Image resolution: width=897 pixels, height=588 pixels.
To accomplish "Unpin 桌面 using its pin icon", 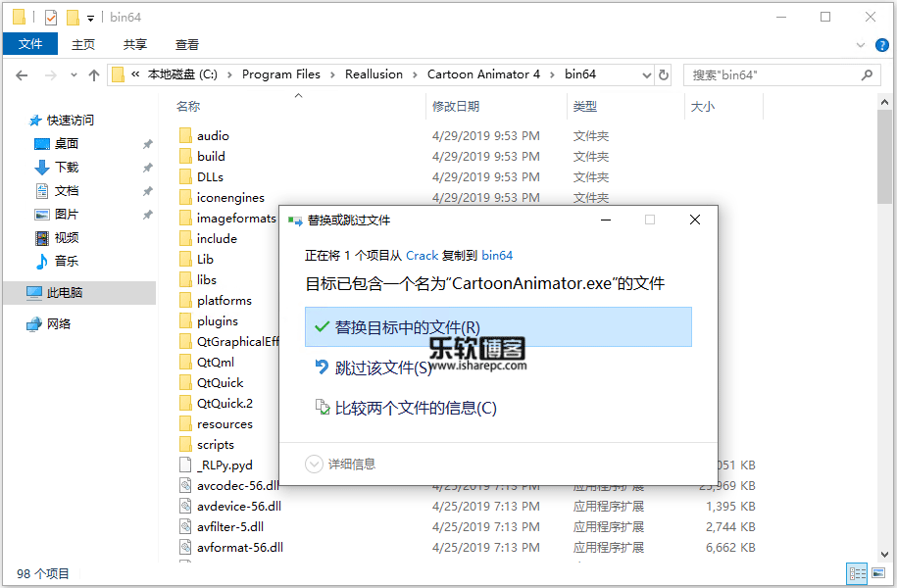I will click(148, 144).
